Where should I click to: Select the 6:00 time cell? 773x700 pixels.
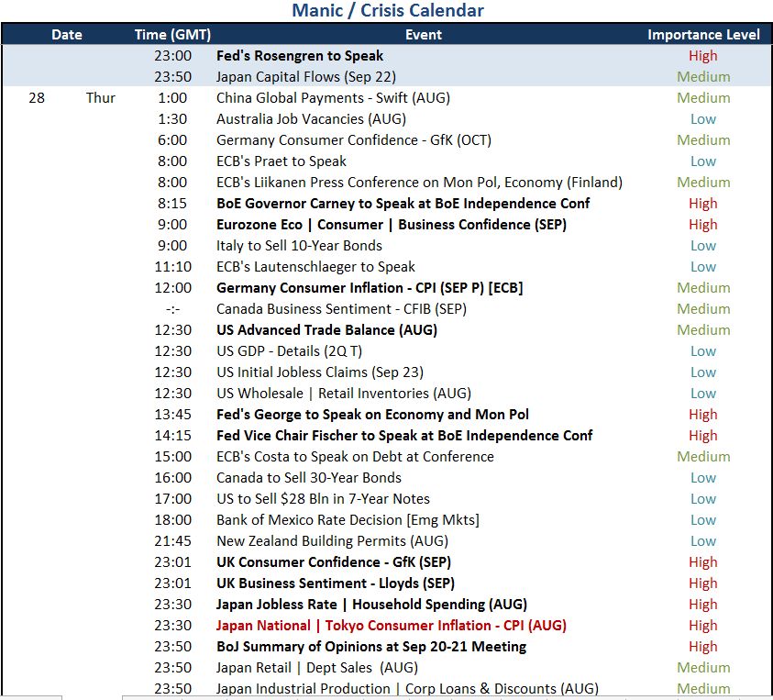pyautogui.click(x=172, y=140)
